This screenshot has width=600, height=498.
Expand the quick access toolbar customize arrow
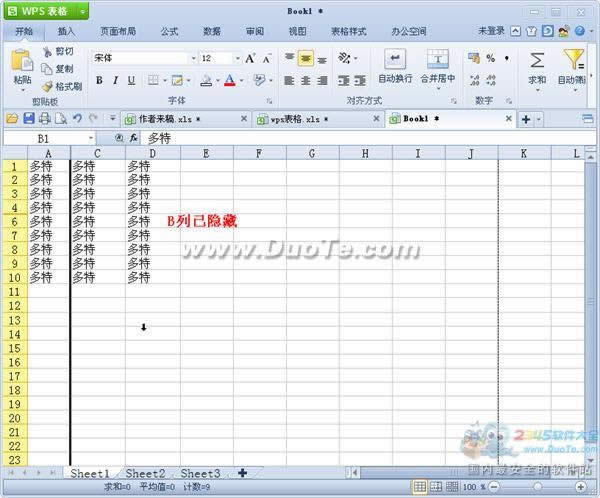pyautogui.click(x=112, y=118)
